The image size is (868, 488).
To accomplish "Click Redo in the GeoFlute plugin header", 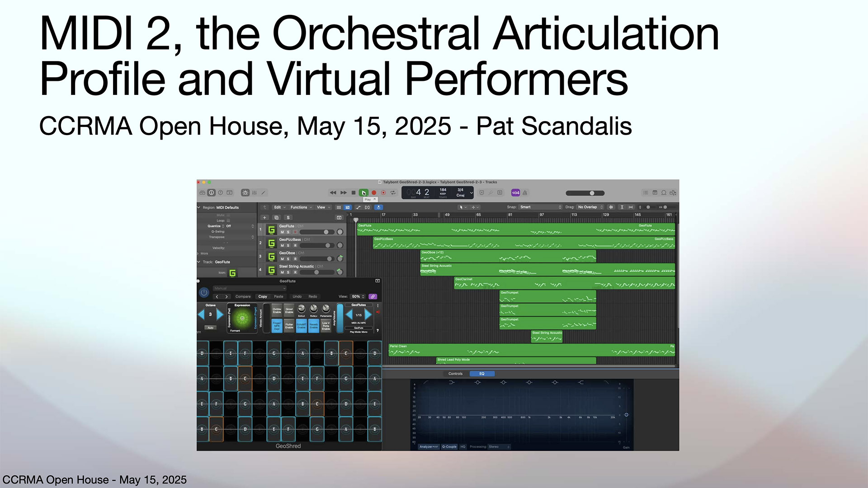I will pos(313,297).
